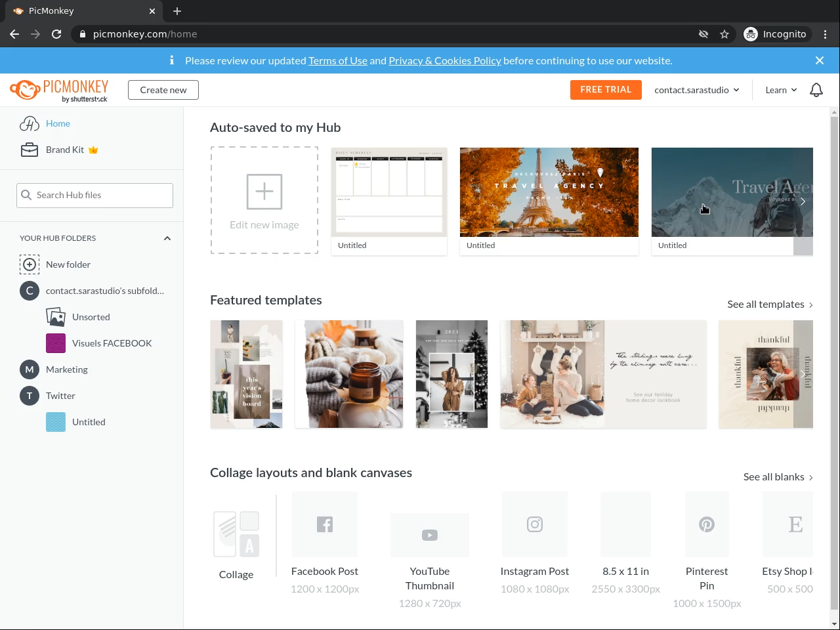
Task: Reload the page
Action: click(x=56, y=34)
